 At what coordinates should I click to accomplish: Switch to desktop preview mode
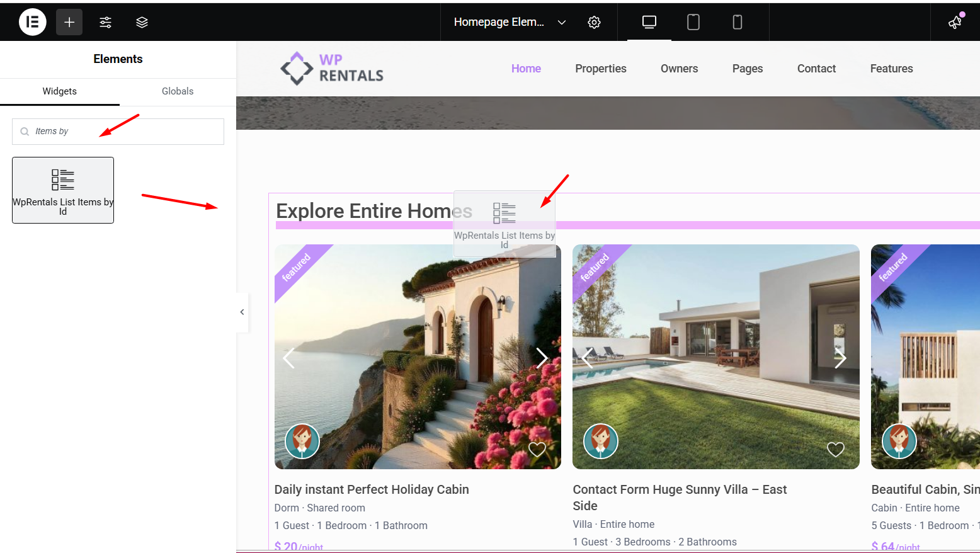(x=649, y=22)
